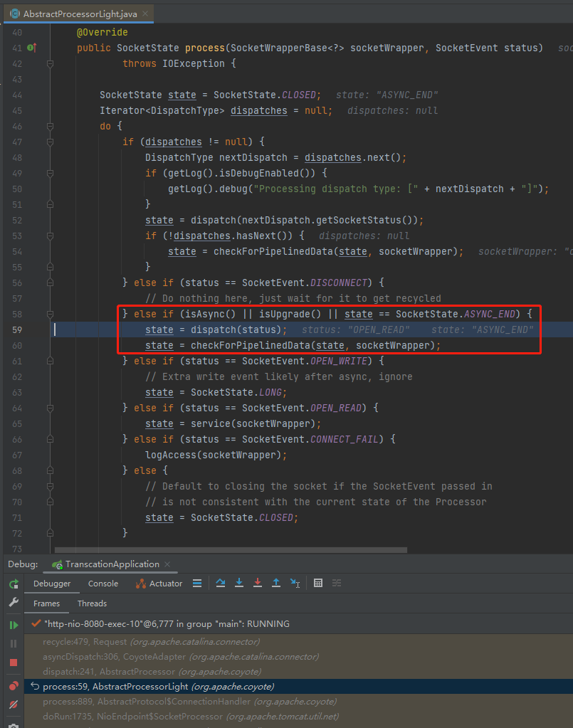Select frame asyncDispatch:306, CoyoteAdapter
Screen dimensions: 573x728
pos(298,657)
